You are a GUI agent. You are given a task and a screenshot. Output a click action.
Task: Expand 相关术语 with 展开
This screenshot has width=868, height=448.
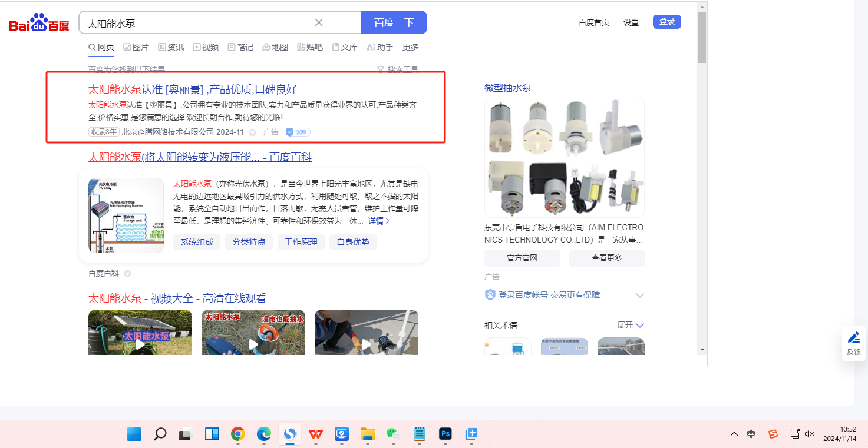pos(631,325)
